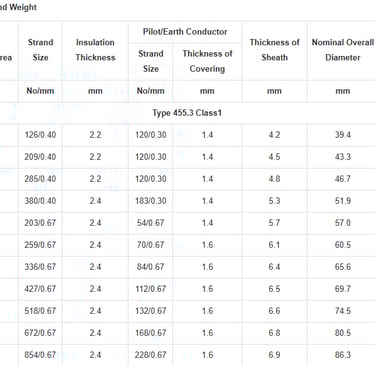Screen dimensions: 375x366
Task: Select sheath thickness value 5.7
Action: (274, 223)
